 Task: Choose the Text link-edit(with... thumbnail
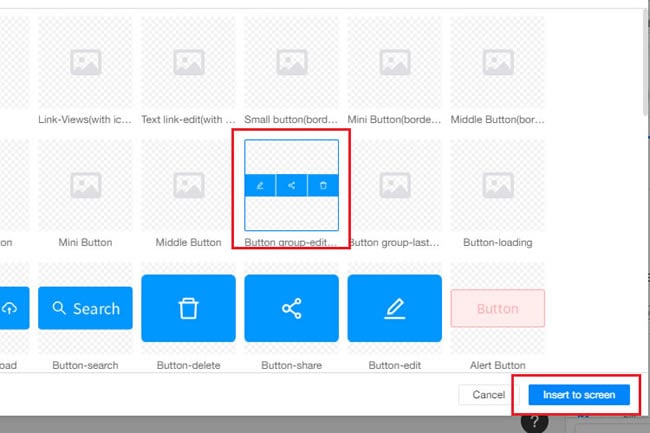tap(189, 62)
